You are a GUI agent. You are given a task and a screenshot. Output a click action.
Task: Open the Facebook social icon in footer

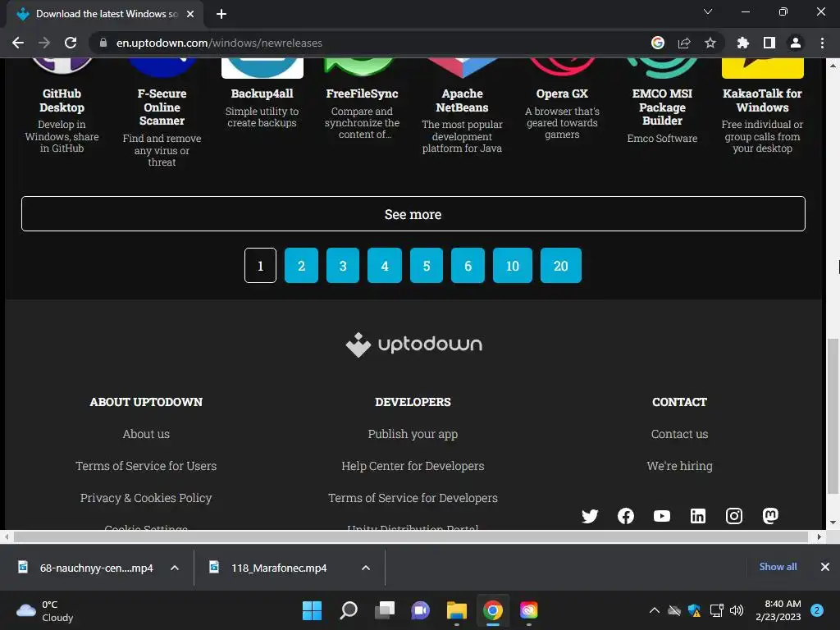pos(625,516)
